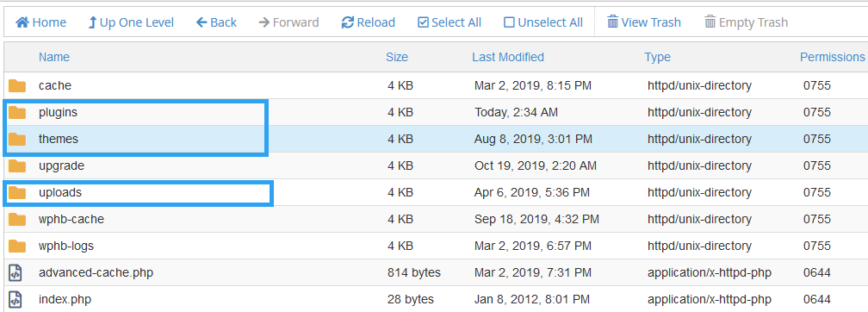Open View Trash

[644, 22]
